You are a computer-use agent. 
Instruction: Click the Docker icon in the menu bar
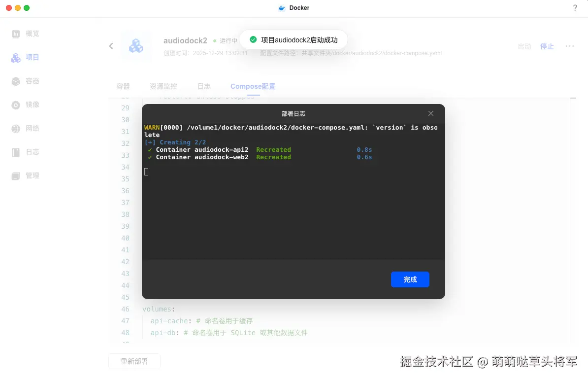282,7
